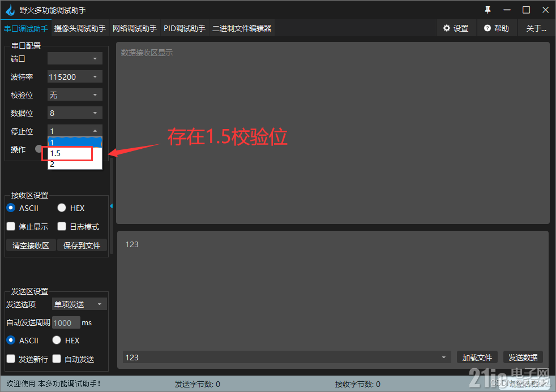556x392 pixels.
Task: Open the 关于... menu
Action: tap(536, 28)
